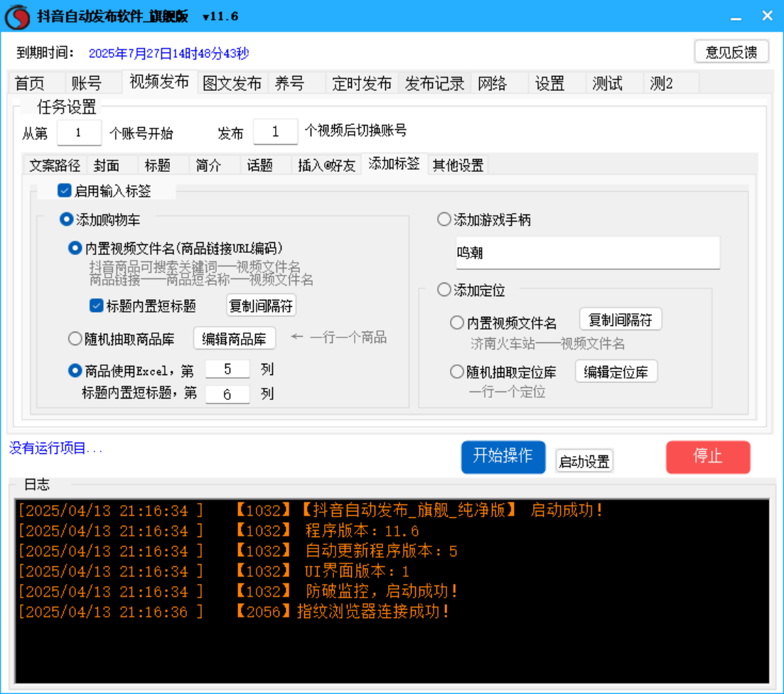This screenshot has height=694, width=784.
Task: Toggle the 启用输入标签 checkbox
Action: click(64, 190)
